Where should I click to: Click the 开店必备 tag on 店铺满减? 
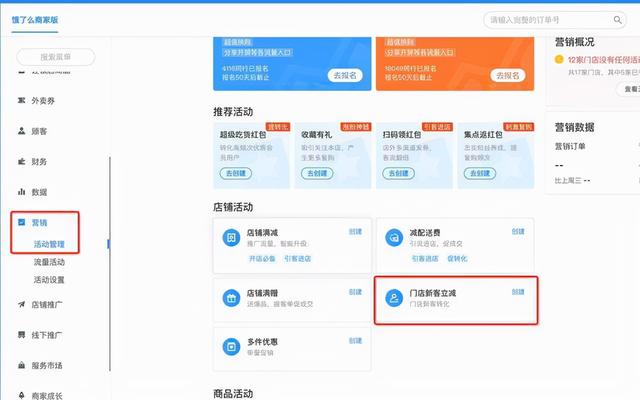[x=262, y=258]
